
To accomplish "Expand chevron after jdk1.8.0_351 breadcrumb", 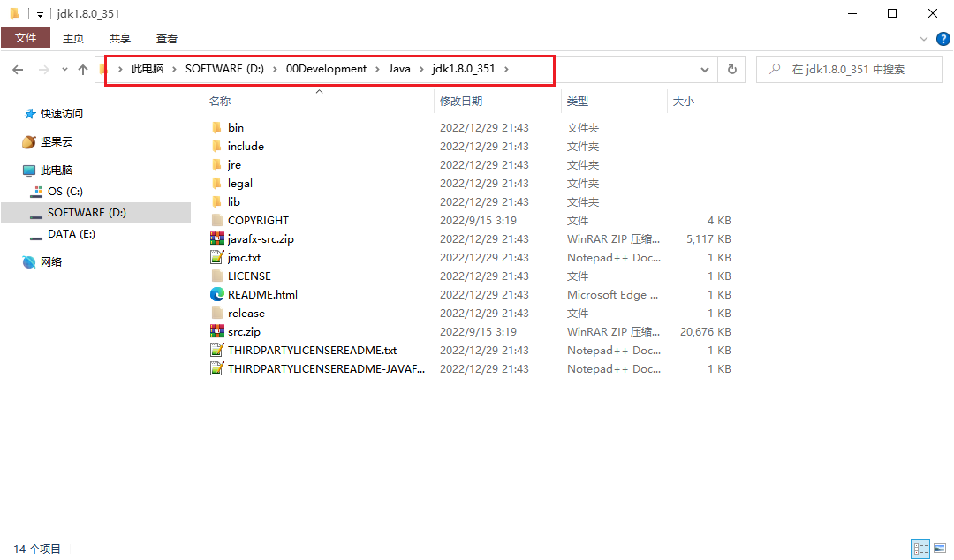I will 506,69.
